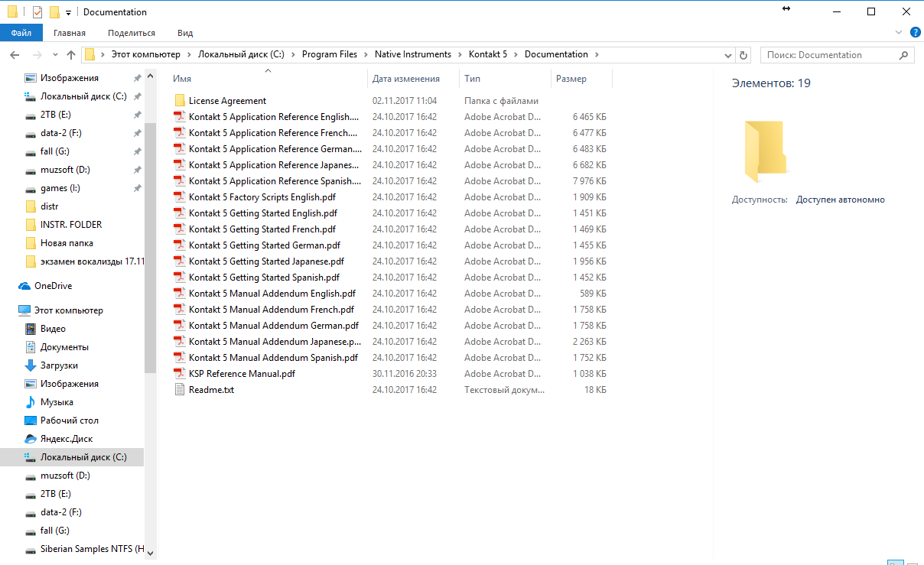Expand dropdown arrow after Kontakt 5 breadcrumb

pyautogui.click(x=516, y=55)
